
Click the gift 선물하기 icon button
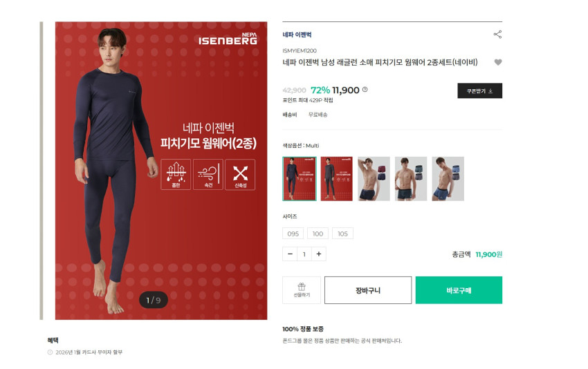[302, 290]
